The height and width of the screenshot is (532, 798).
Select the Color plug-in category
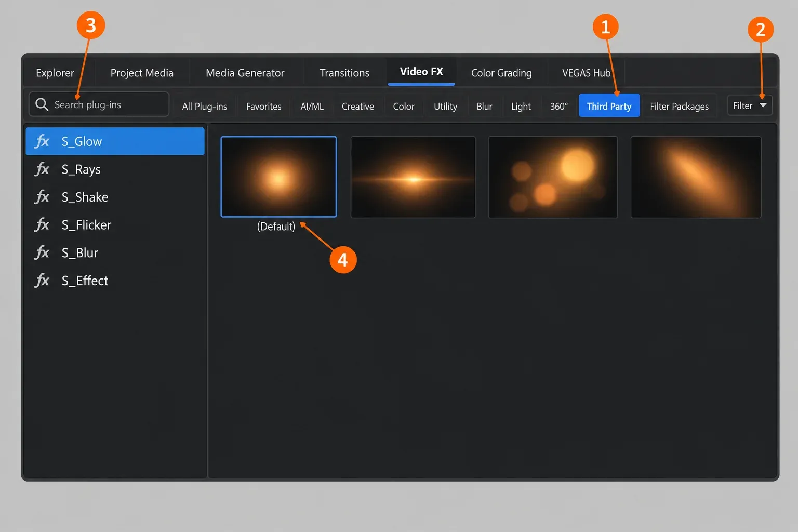click(404, 106)
